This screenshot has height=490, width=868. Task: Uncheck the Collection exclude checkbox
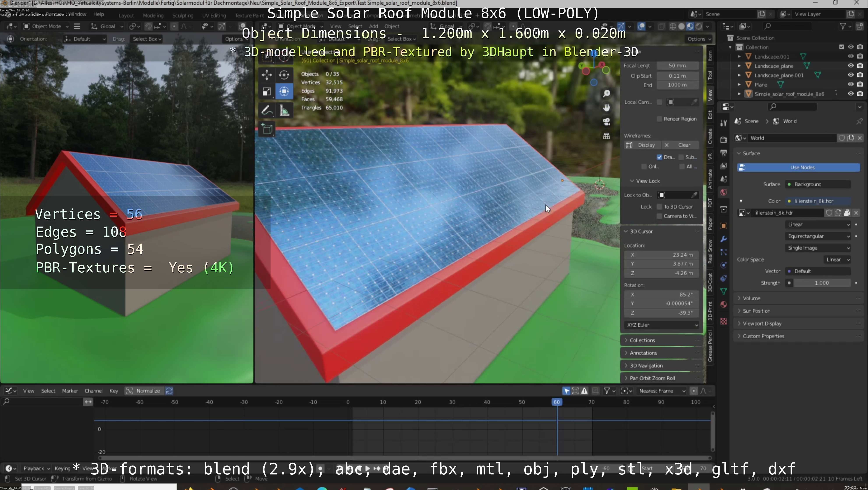point(841,47)
